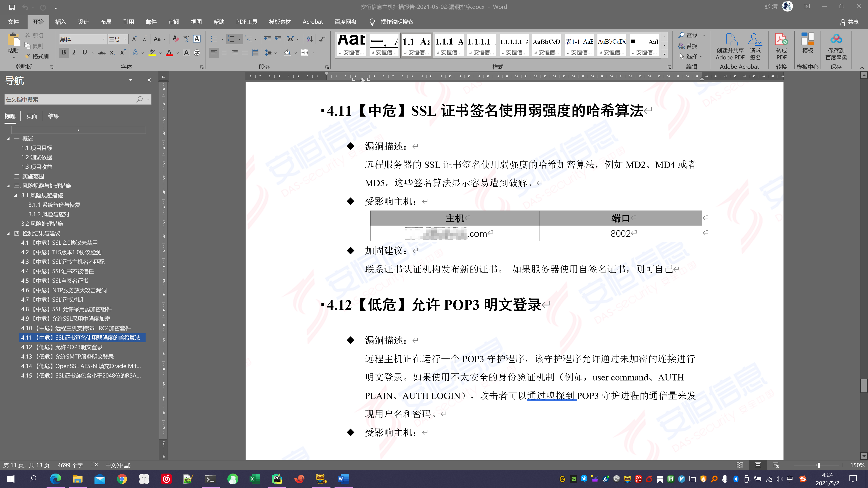Click the font color icon
Screen dimensions: 868x488
point(169,53)
